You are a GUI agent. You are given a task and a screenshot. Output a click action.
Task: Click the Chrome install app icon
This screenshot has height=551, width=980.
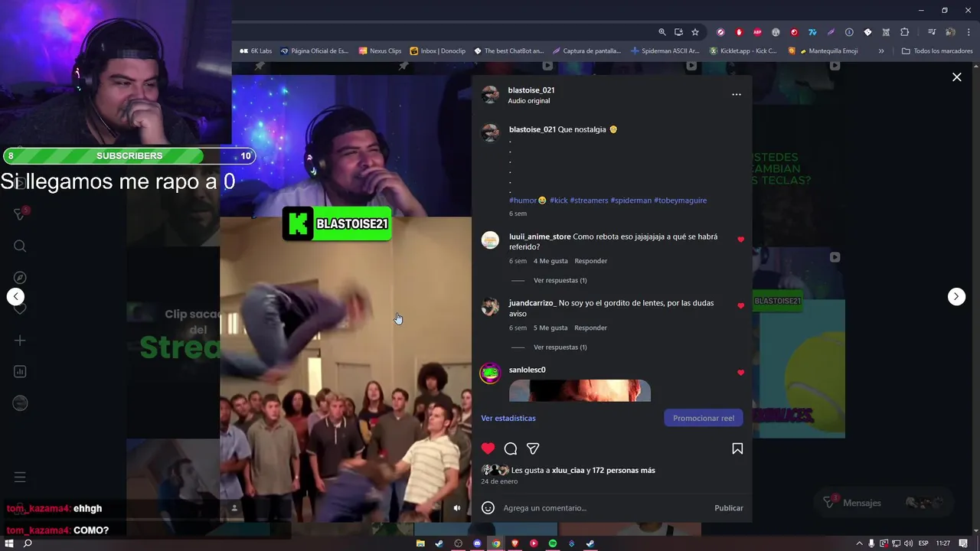pyautogui.click(x=678, y=32)
